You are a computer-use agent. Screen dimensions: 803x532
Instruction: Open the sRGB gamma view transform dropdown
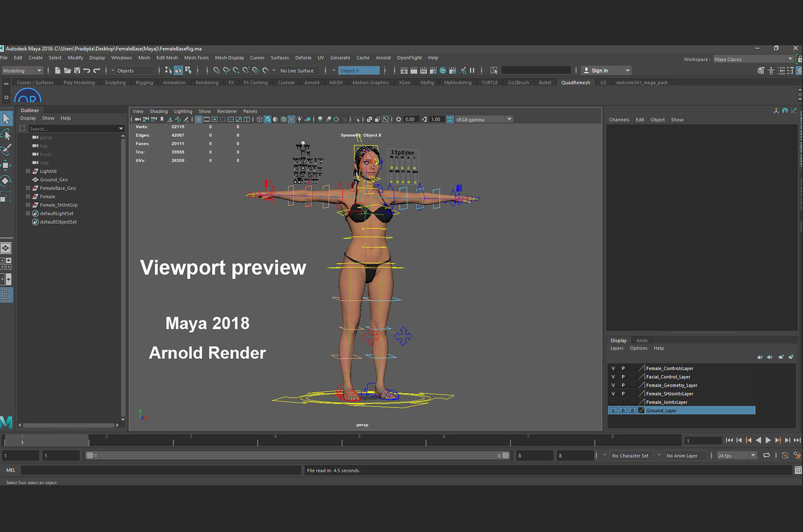pos(484,119)
